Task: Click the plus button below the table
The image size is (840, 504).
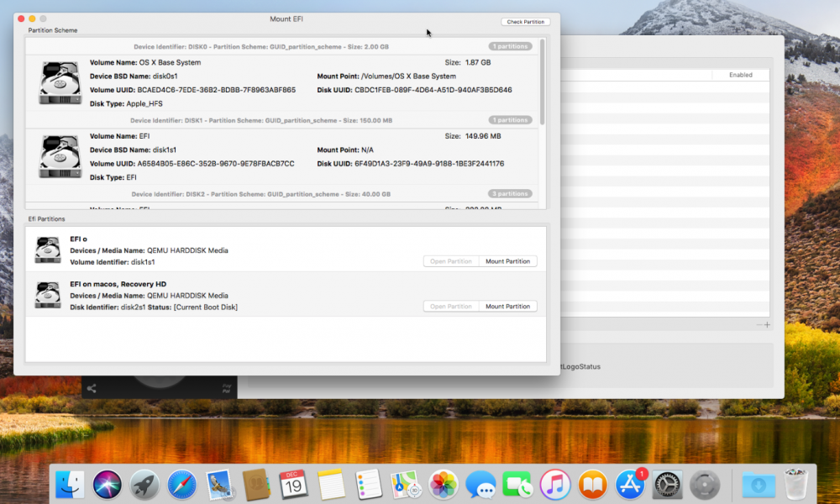Action: point(767,324)
